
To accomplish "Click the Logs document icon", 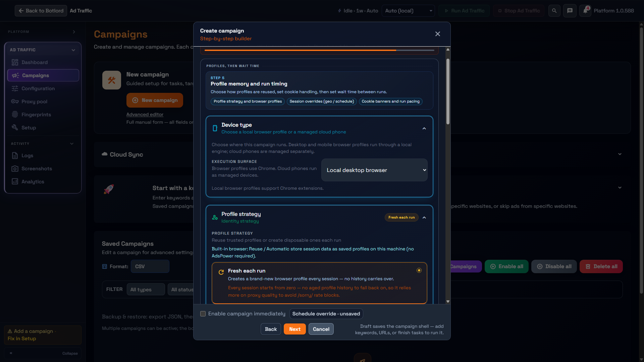I will point(15,156).
